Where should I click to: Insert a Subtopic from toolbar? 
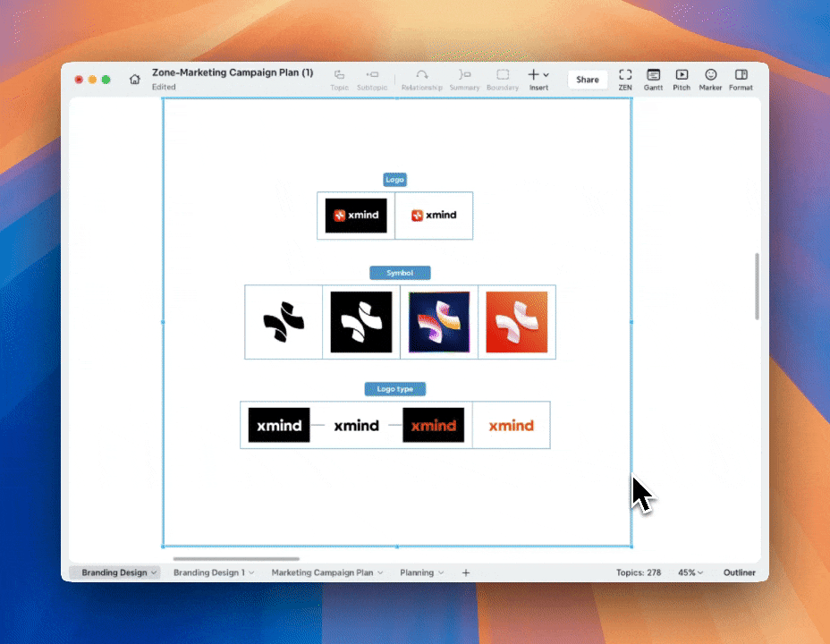click(372, 80)
